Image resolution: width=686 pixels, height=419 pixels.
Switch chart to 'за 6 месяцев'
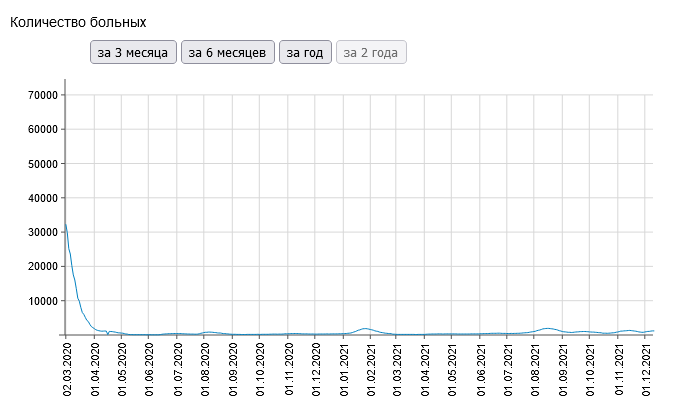tap(228, 52)
